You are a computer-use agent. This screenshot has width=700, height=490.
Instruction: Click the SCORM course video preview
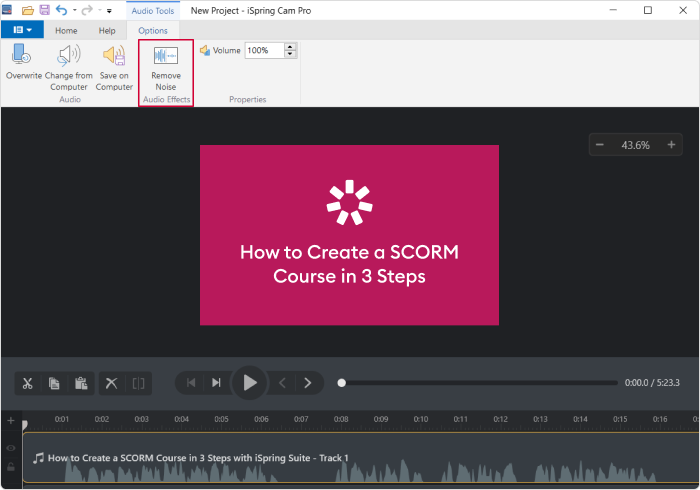pos(349,235)
